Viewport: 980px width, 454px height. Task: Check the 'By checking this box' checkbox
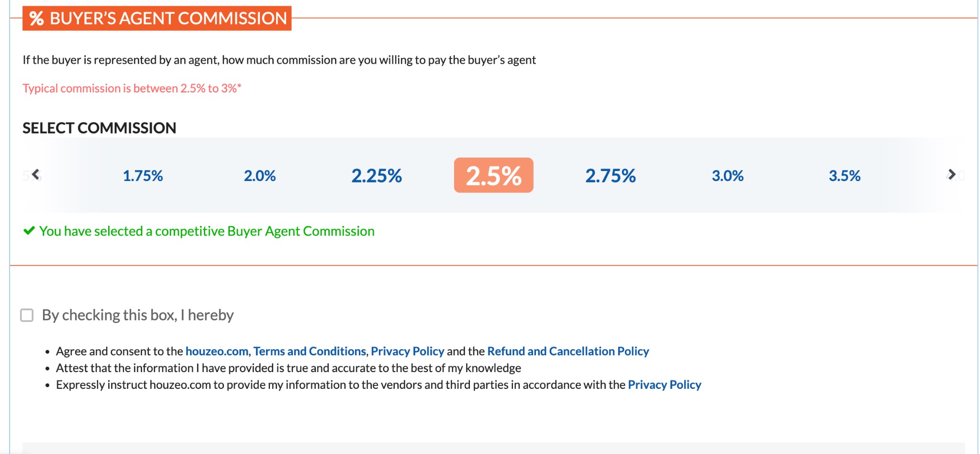pyautogui.click(x=27, y=315)
